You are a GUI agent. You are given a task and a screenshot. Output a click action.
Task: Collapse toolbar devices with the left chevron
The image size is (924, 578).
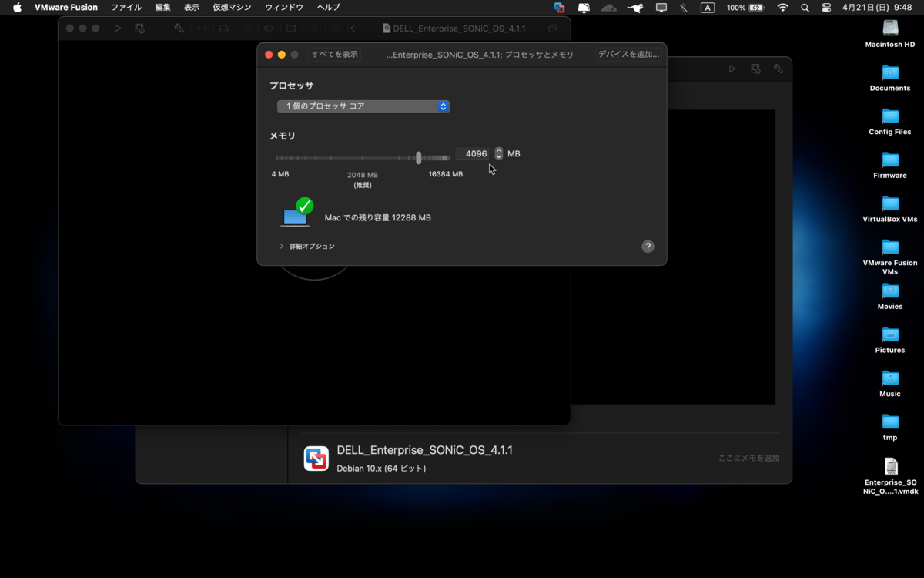(x=353, y=29)
